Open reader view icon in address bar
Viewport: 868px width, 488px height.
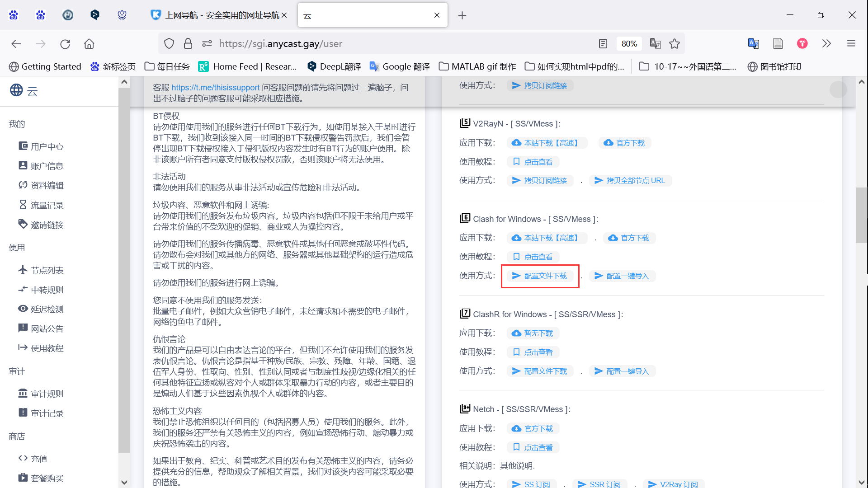[603, 44]
